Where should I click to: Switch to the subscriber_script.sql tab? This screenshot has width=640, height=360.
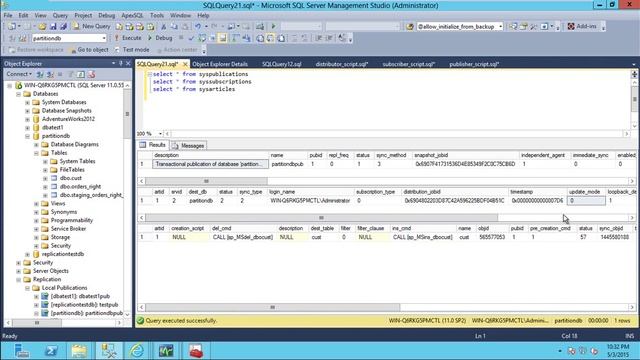(409, 64)
